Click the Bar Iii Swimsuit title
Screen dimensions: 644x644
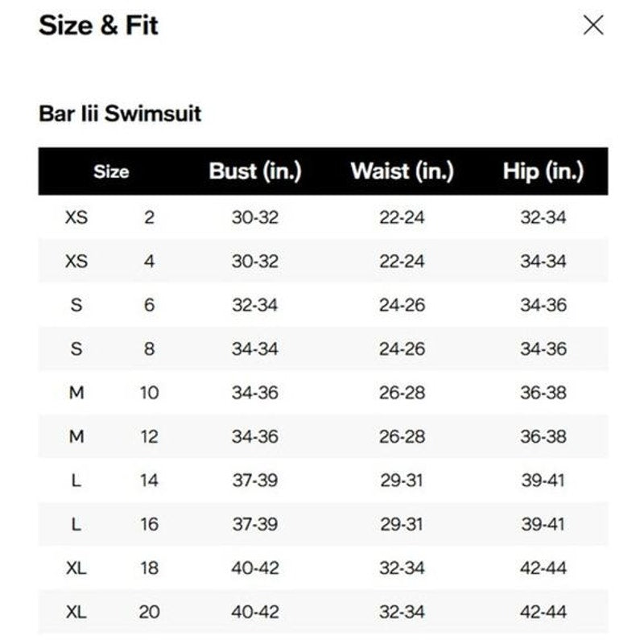121,115
